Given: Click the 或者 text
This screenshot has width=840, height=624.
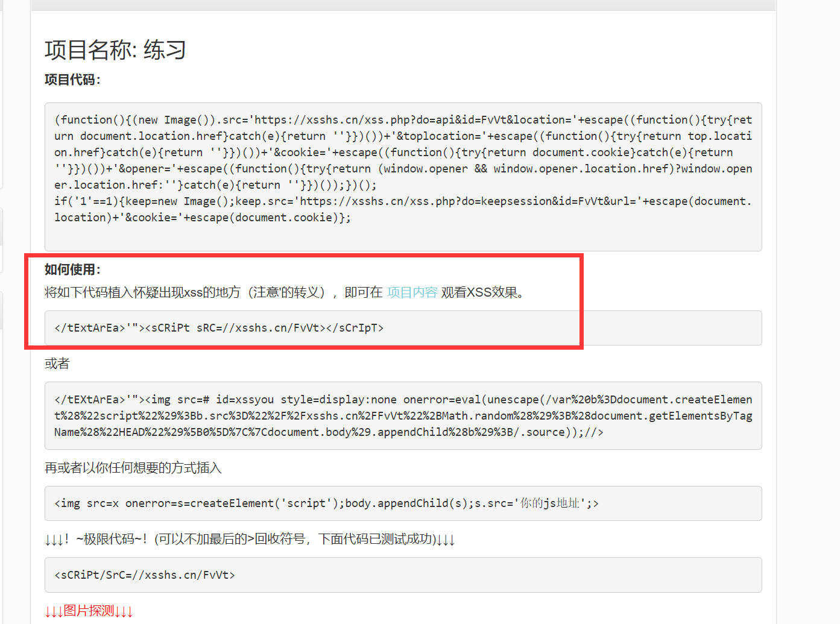Looking at the screenshot, I should [x=57, y=364].
